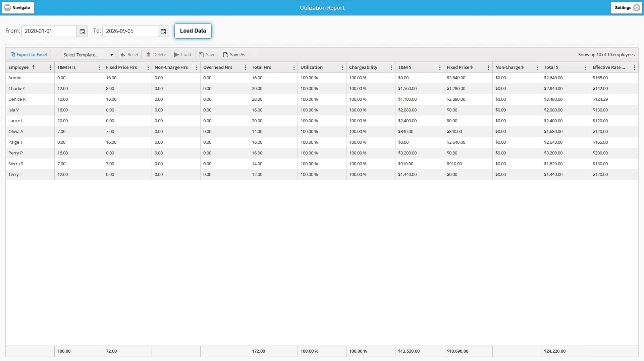Open Total $ column options menu

click(x=586, y=67)
